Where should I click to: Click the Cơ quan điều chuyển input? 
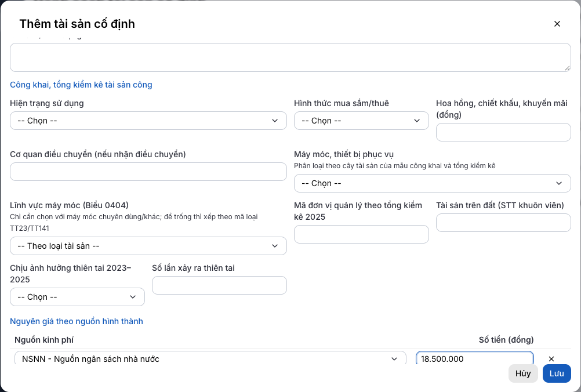tap(148, 172)
